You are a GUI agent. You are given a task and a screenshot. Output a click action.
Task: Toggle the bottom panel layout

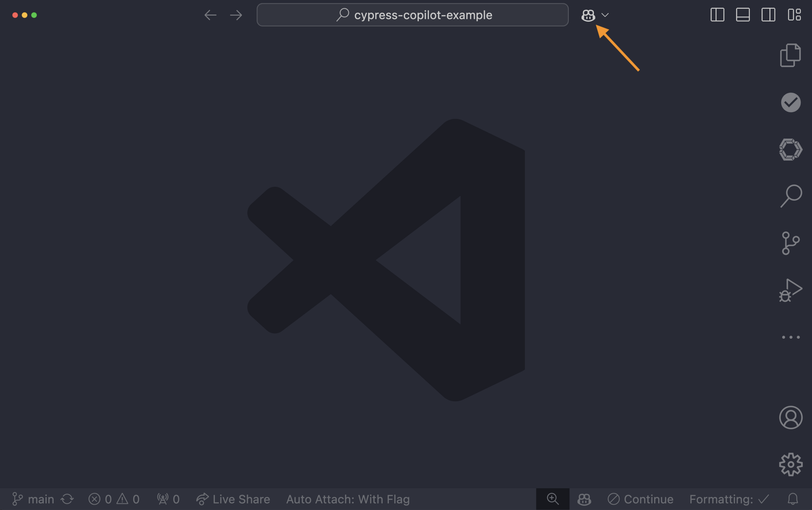743,15
